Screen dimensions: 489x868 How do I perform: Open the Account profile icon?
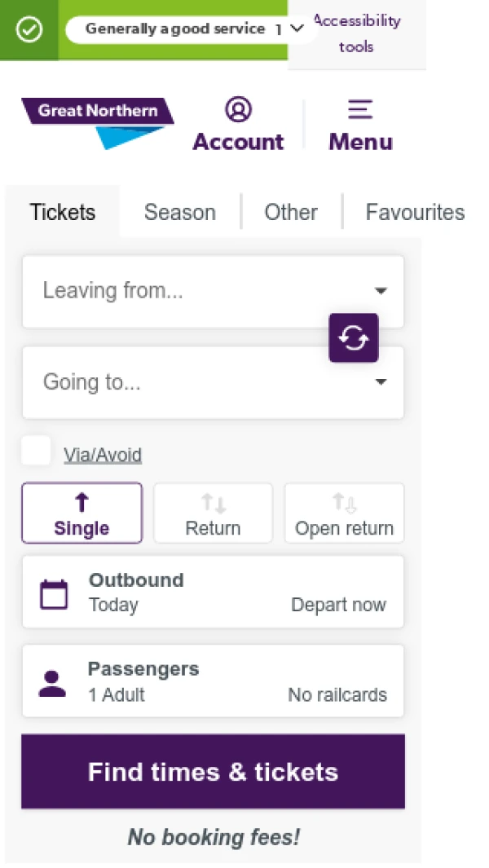point(238,109)
